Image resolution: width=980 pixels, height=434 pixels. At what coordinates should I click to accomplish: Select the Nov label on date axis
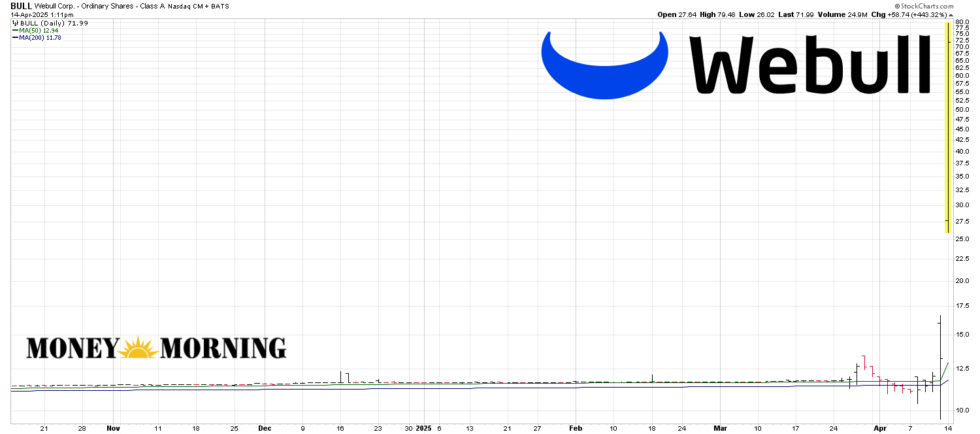[113, 429]
